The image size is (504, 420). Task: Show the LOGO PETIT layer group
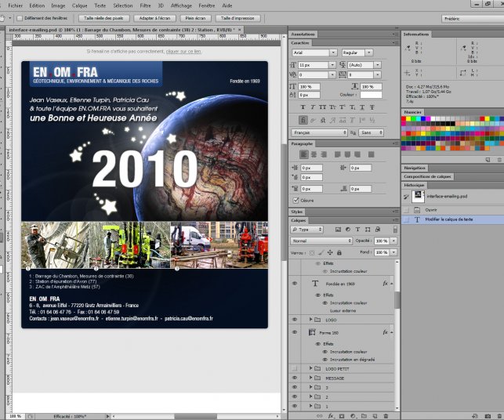[294, 367]
